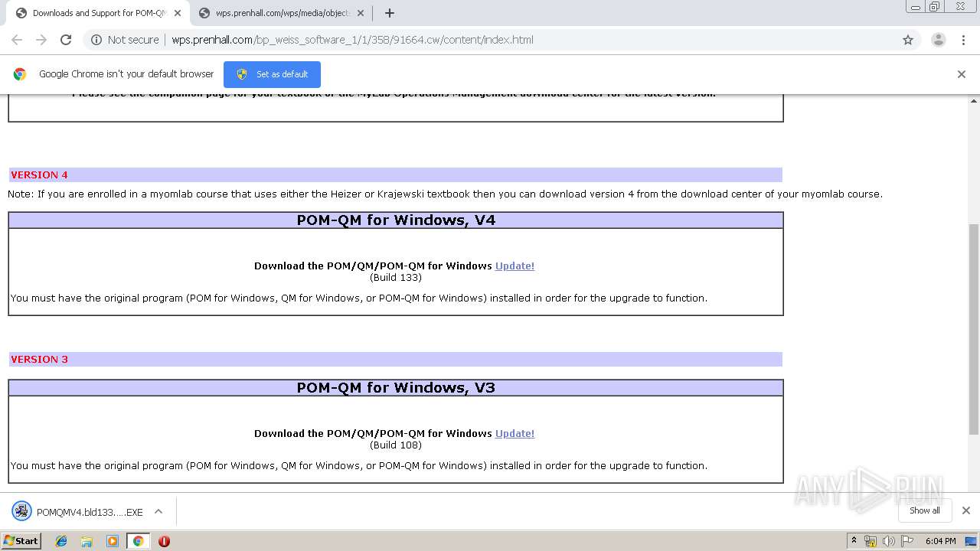Reload the current page
Screen dimensions: 980x551
coord(66,40)
